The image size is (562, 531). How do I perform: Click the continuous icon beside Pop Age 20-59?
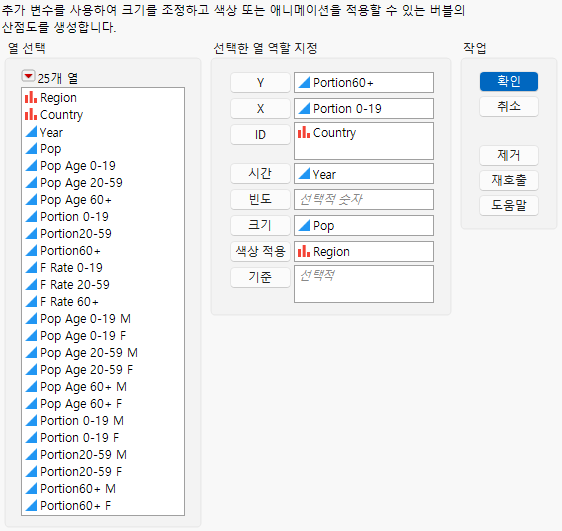coord(31,182)
